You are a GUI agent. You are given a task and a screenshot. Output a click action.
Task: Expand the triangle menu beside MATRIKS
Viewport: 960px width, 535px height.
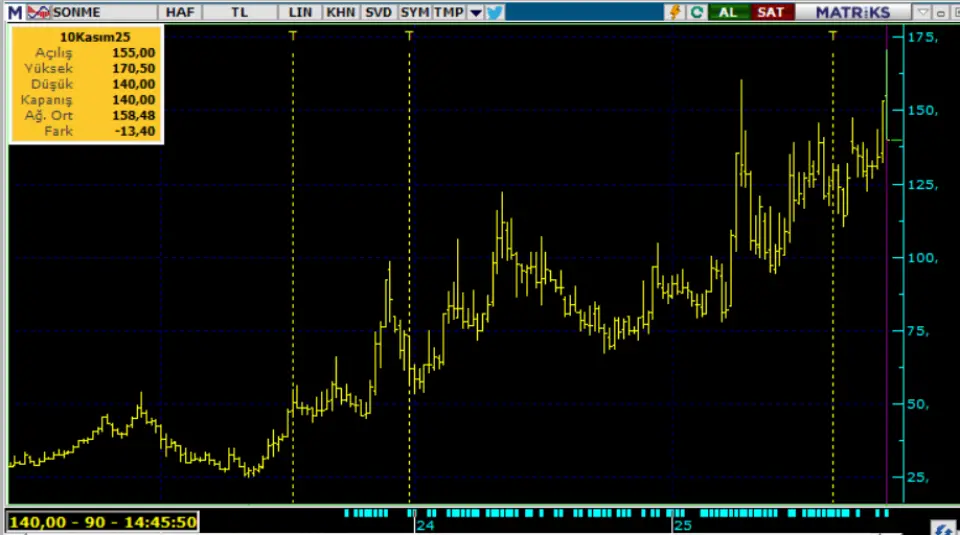click(924, 12)
